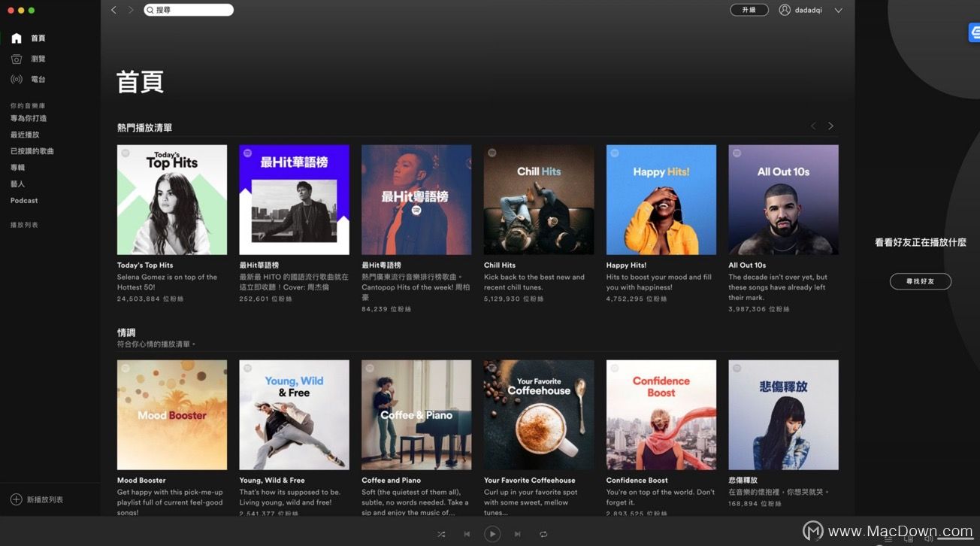Toggle repeat mode
This screenshot has width=980, height=546.
[543, 534]
